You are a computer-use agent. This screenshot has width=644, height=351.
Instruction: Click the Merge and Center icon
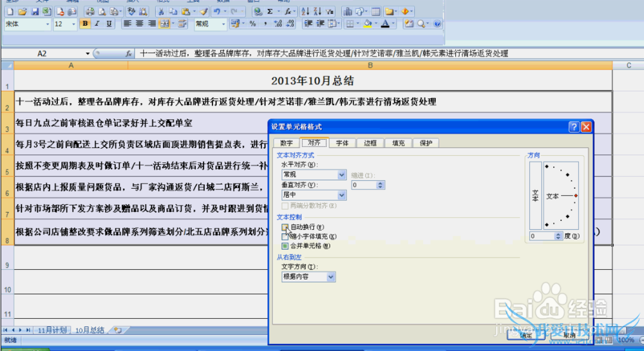(x=164, y=24)
